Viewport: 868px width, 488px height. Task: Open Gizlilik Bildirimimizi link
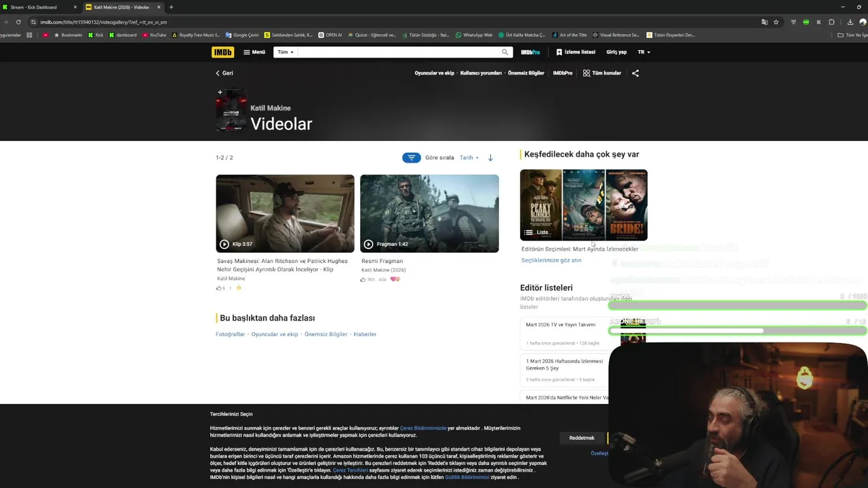tap(467, 477)
